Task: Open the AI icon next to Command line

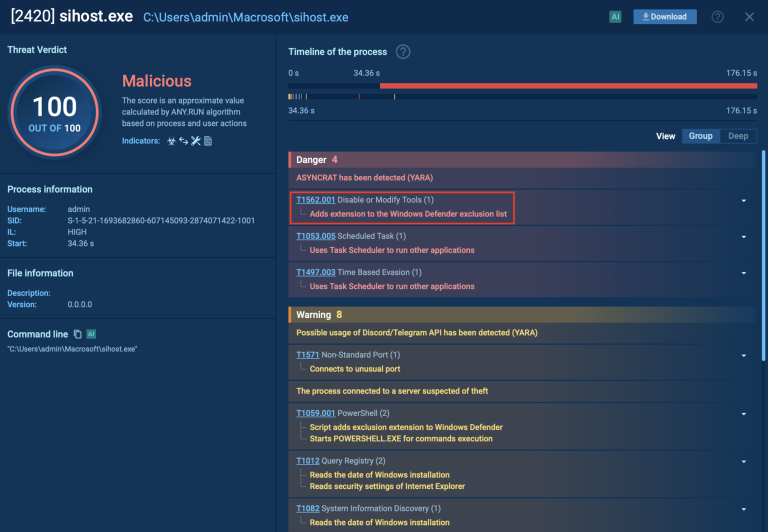Action: [91, 333]
